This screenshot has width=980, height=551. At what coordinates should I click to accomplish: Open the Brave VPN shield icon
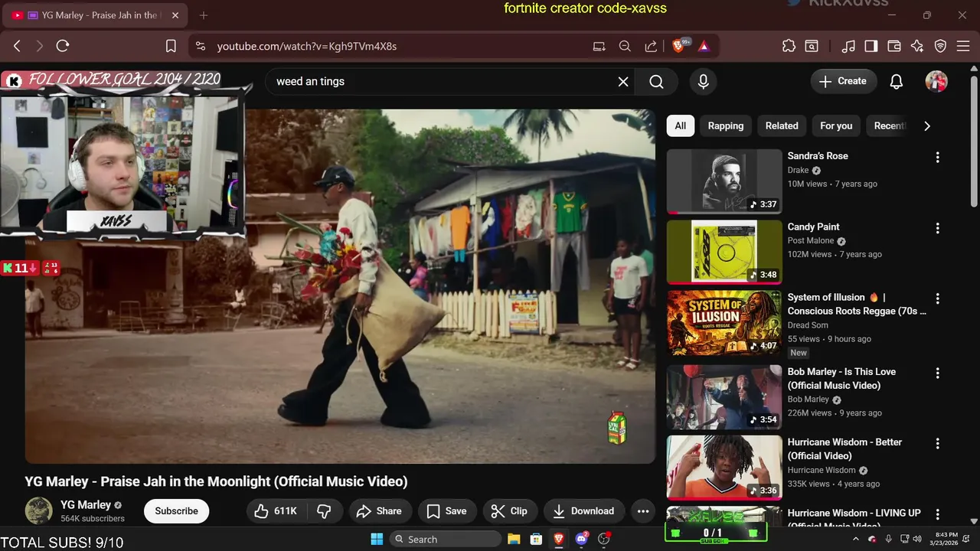coord(941,46)
